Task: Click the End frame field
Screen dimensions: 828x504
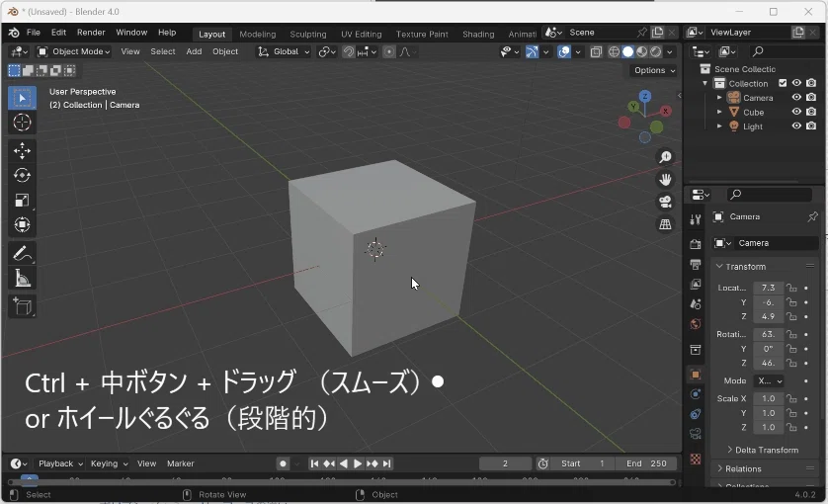Action: click(x=646, y=463)
